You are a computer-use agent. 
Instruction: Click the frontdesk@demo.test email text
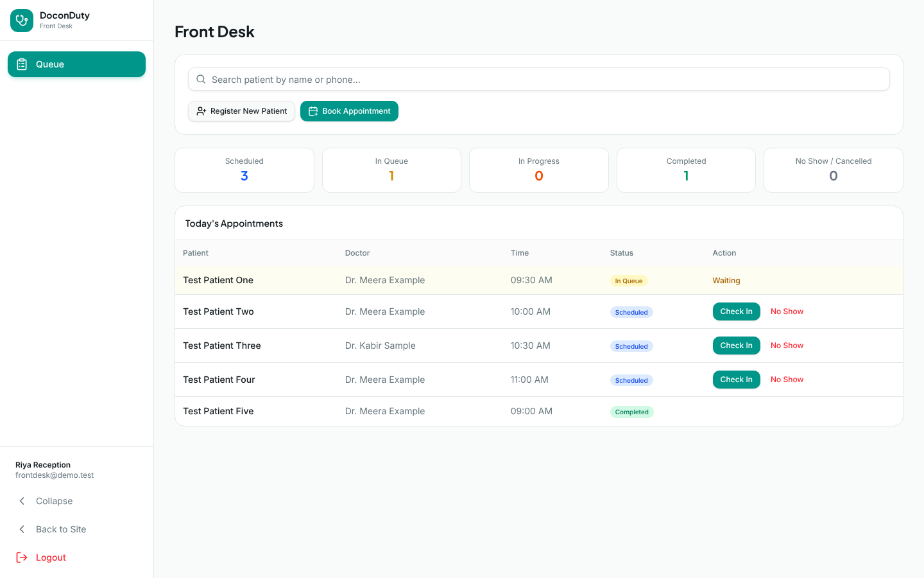coord(55,475)
